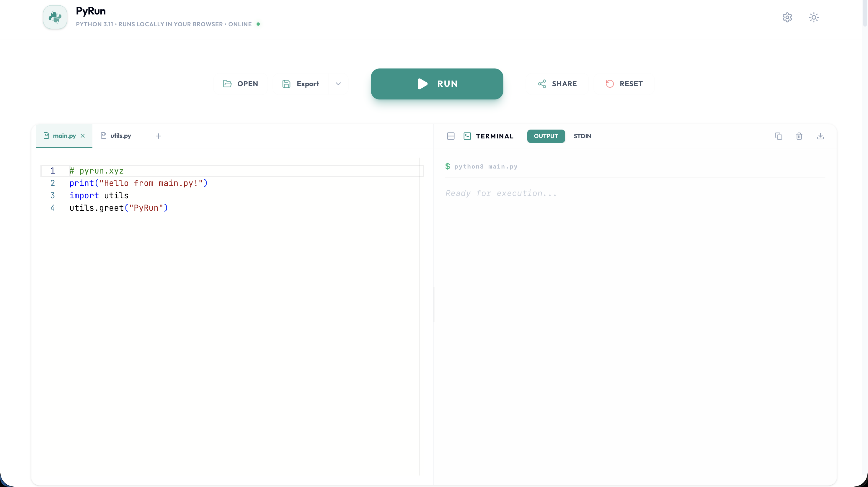Run the Python code
Viewport: 868px width, 487px height.
[x=437, y=84]
